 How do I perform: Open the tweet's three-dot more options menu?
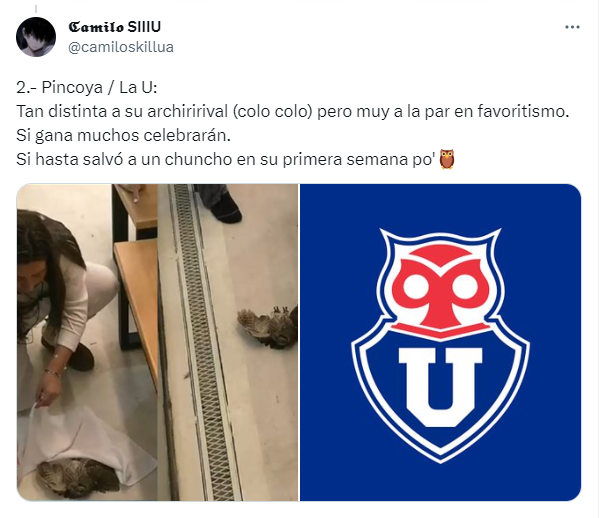click(572, 27)
